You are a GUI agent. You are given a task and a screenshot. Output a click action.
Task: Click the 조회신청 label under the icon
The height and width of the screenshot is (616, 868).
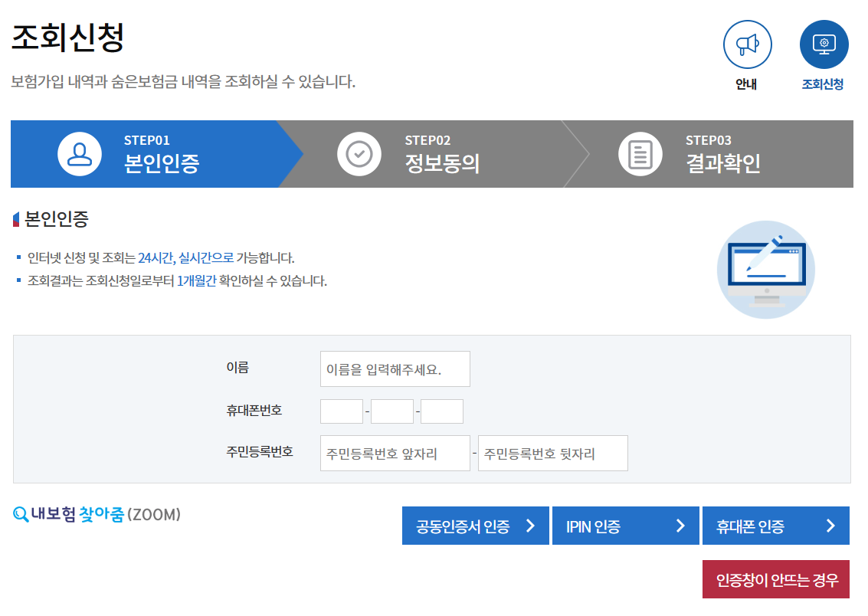pyautogui.click(x=823, y=84)
